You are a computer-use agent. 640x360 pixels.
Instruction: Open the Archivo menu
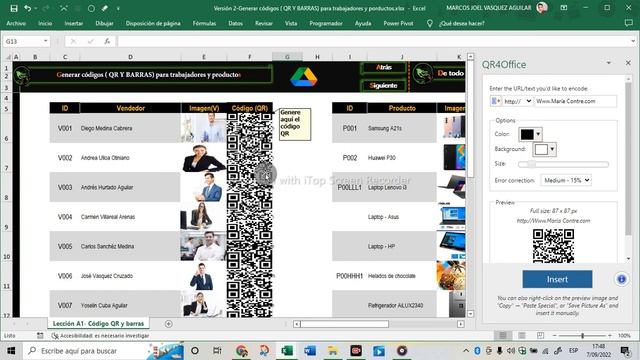16,24
